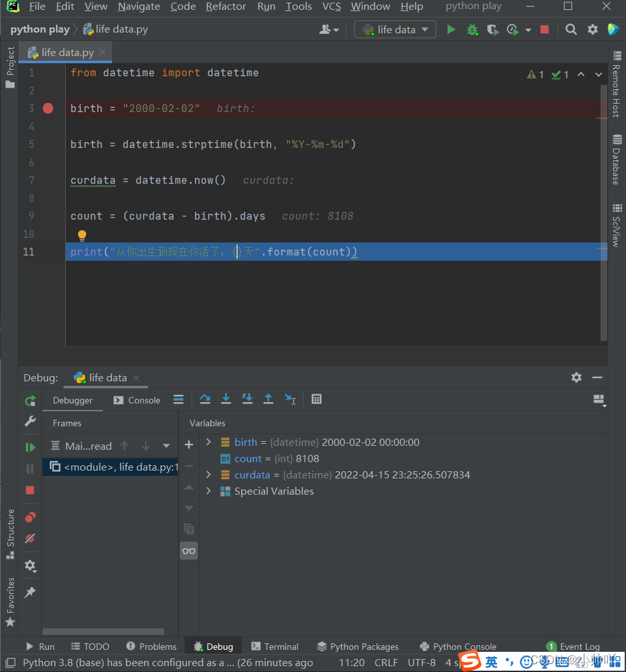Open Event Log
This screenshot has width=626, height=672.
573,647
